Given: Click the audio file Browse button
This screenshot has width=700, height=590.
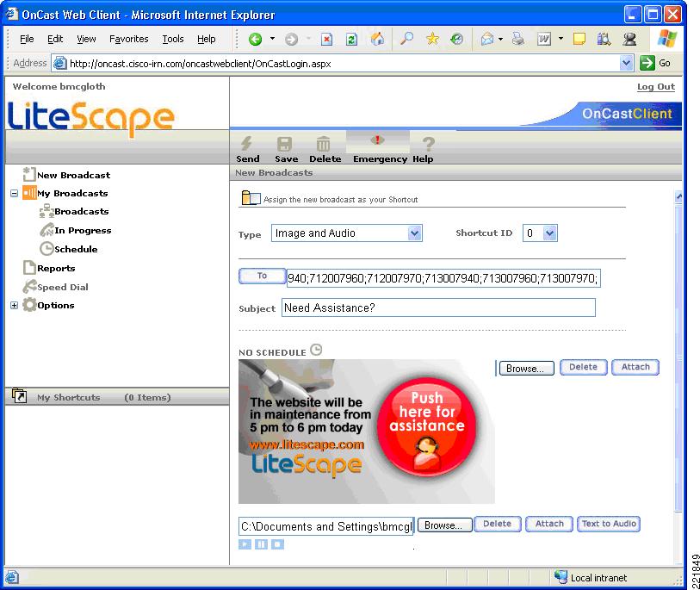Looking at the screenshot, I should (x=444, y=525).
